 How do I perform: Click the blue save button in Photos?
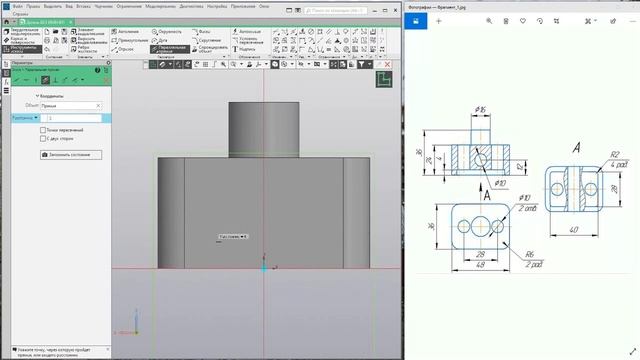[416, 21]
